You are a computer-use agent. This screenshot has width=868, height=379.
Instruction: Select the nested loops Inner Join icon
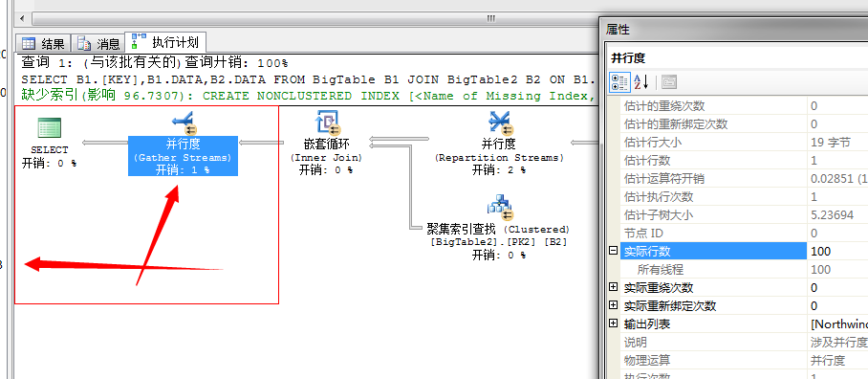[327, 123]
